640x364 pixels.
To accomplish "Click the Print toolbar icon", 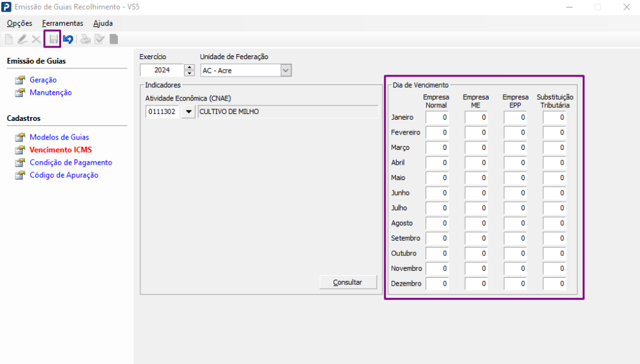I will [x=85, y=39].
